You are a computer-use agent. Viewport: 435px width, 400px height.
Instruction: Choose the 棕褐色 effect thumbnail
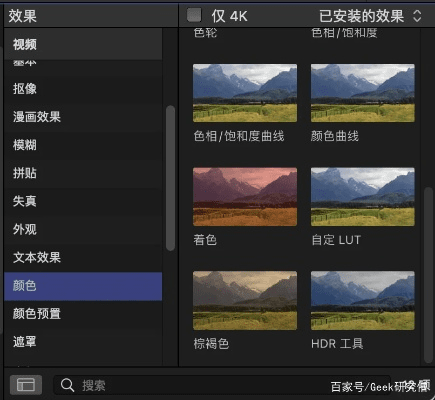click(245, 300)
